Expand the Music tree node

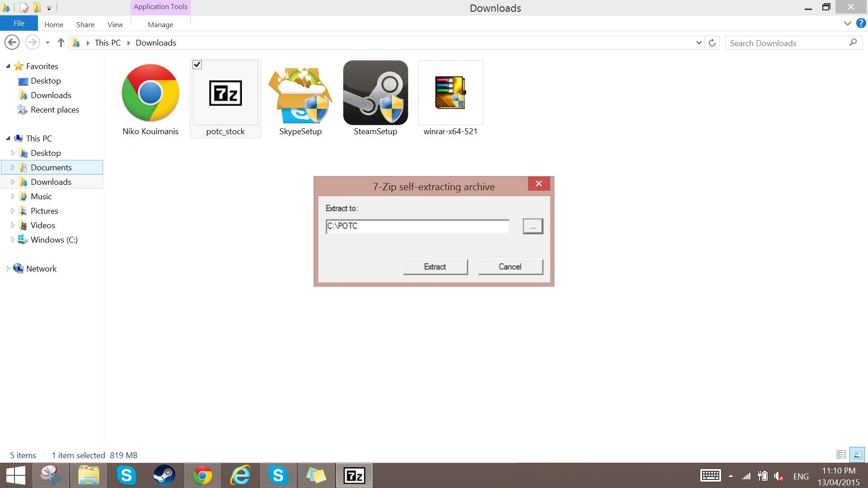13,196
